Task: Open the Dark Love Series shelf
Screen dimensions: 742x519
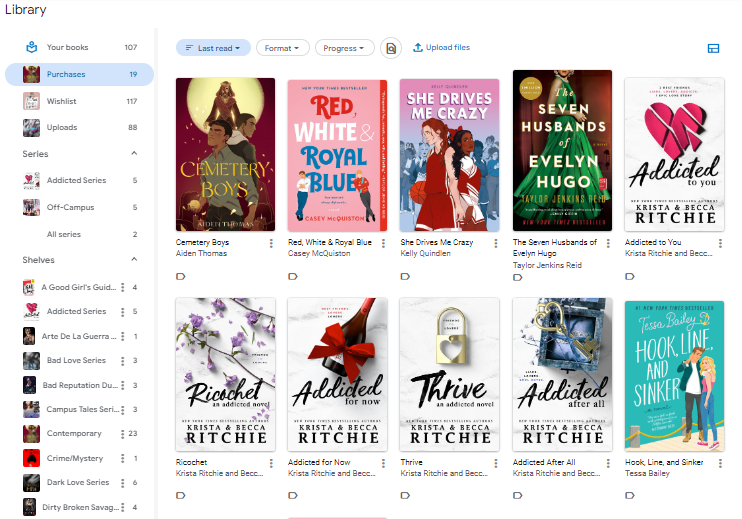Action: [x=78, y=482]
